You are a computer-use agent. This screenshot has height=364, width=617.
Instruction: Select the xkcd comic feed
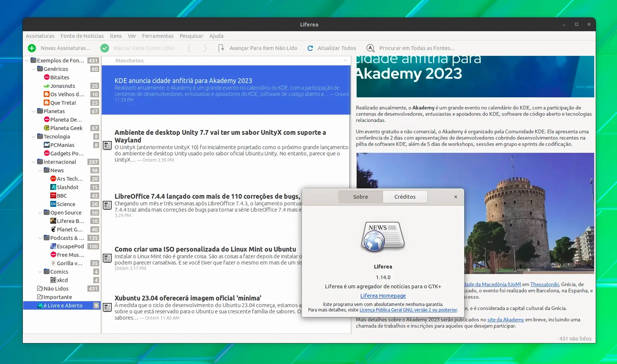pyautogui.click(x=59, y=280)
